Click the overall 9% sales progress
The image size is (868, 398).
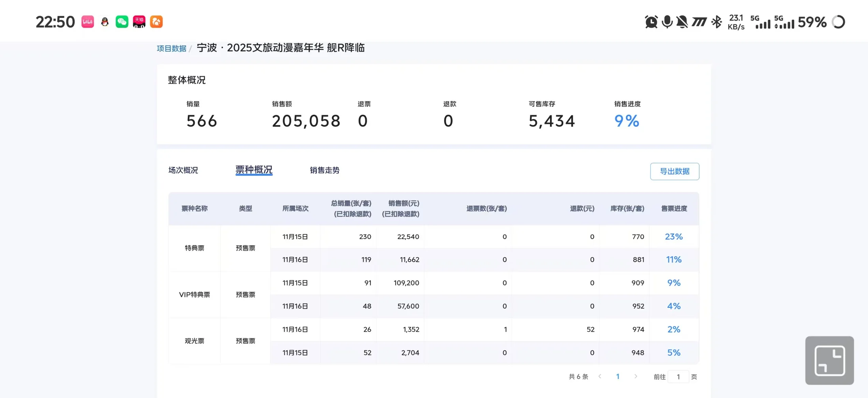(x=627, y=121)
